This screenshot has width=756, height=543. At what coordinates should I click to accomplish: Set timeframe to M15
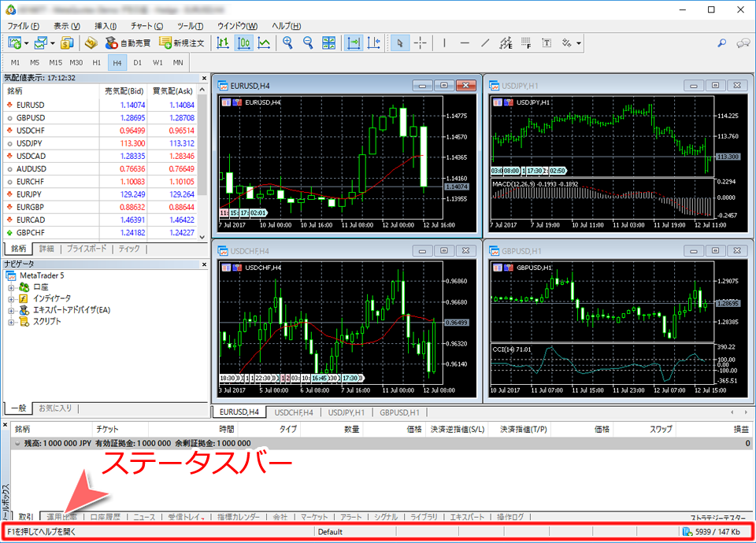tap(55, 63)
